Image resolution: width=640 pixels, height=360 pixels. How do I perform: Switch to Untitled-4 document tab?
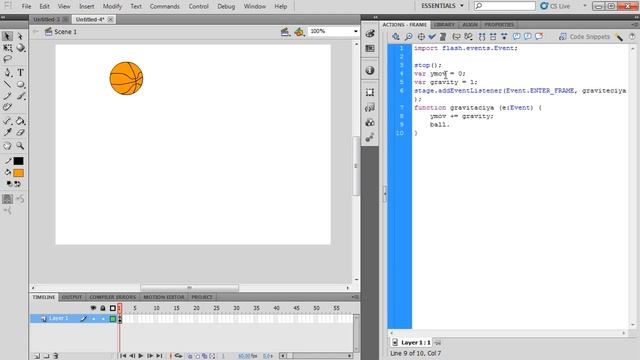[x=90, y=19]
